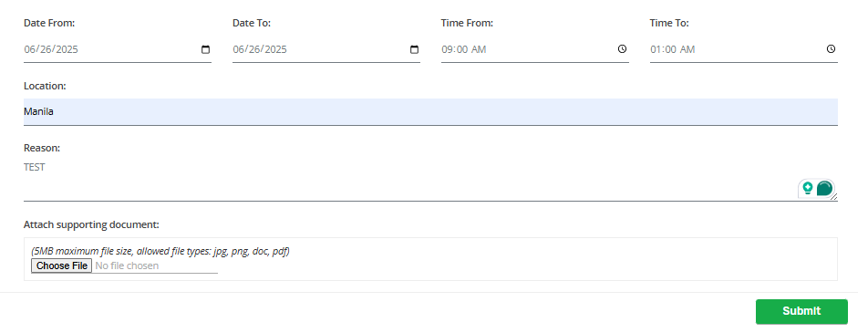Select the minutes segment in Time To
This screenshot has width=868, height=333.
point(671,49)
